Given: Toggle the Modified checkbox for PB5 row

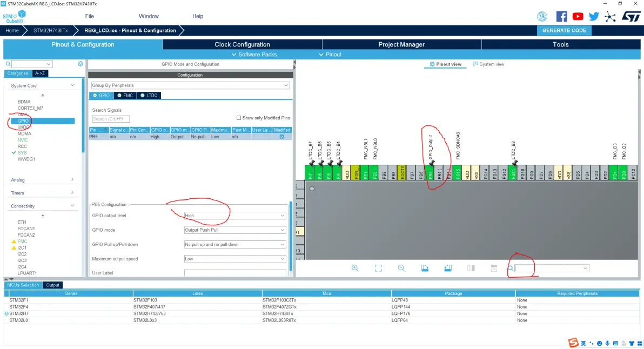Looking at the screenshot, I should 282,137.
